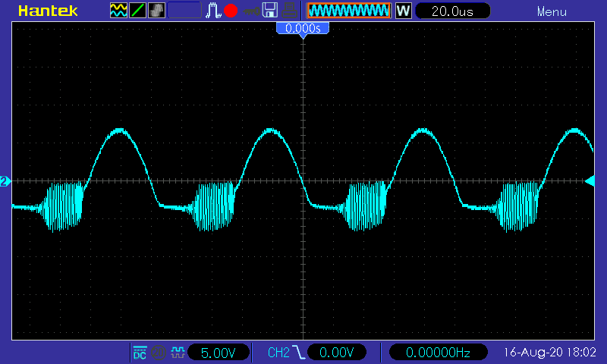Viewport: 607px width, 364px height.
Task: Click the 0.00000Hz frequency counter readout
Action: click(438, 353)
